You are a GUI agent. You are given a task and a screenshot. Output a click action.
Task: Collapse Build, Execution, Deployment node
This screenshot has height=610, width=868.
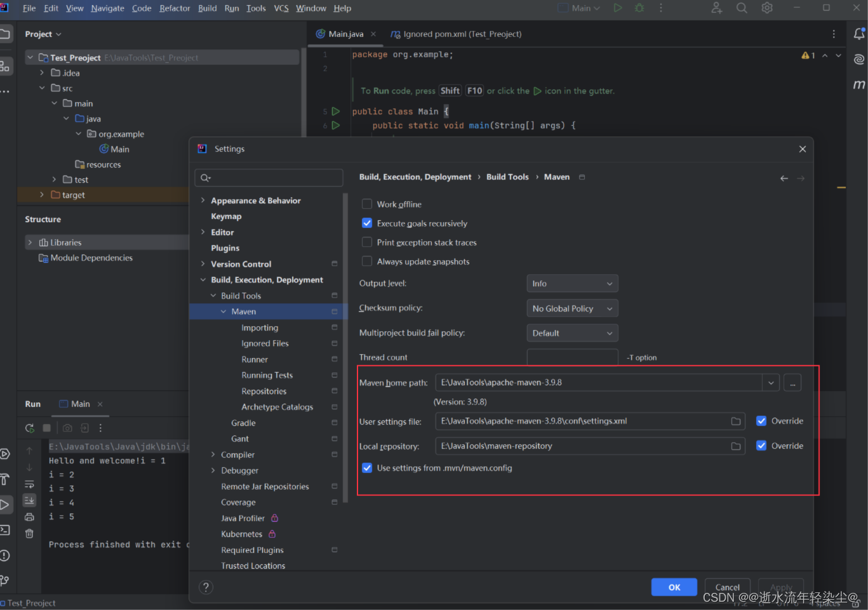203,280
